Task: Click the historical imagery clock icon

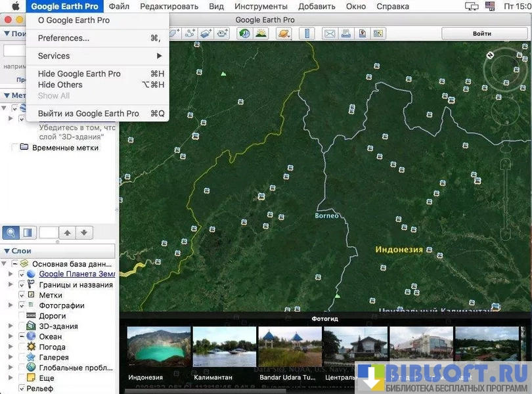Action: [244, 33]
